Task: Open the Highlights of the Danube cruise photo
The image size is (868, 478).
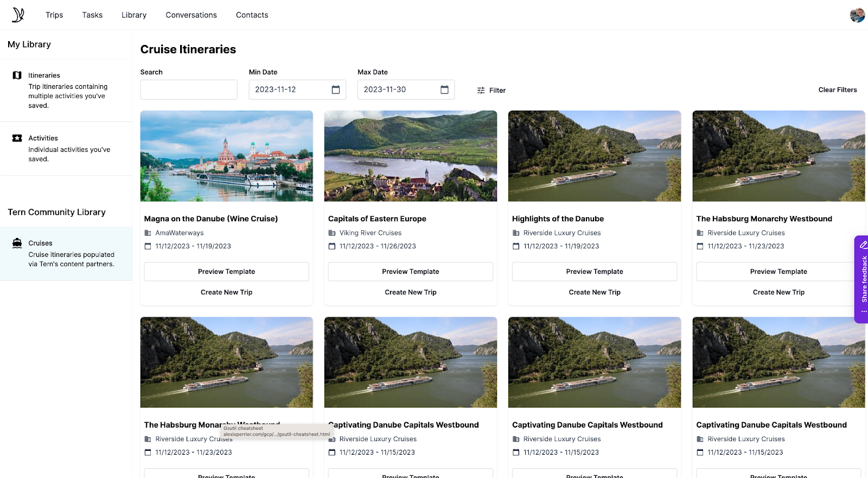Action: pos(595,156)
